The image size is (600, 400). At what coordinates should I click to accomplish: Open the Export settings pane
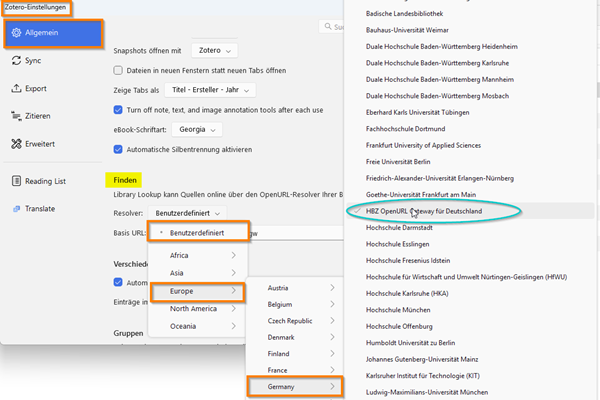(x=54, y=88)
